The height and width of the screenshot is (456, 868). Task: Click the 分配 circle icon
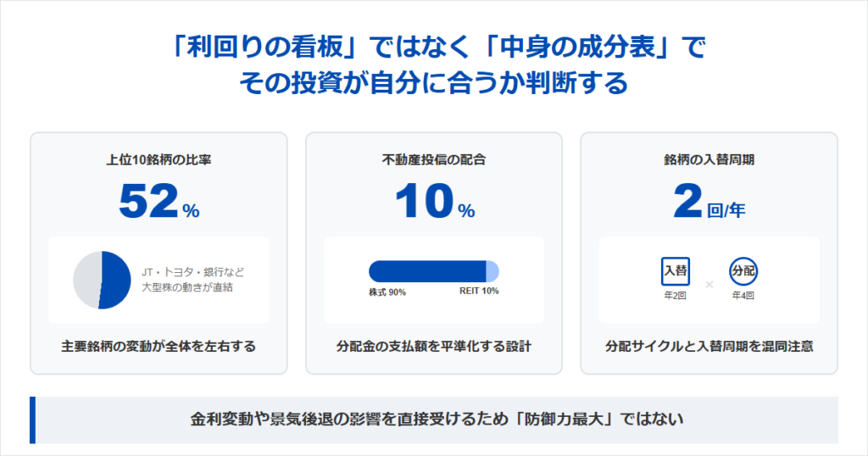pos(743,271)
